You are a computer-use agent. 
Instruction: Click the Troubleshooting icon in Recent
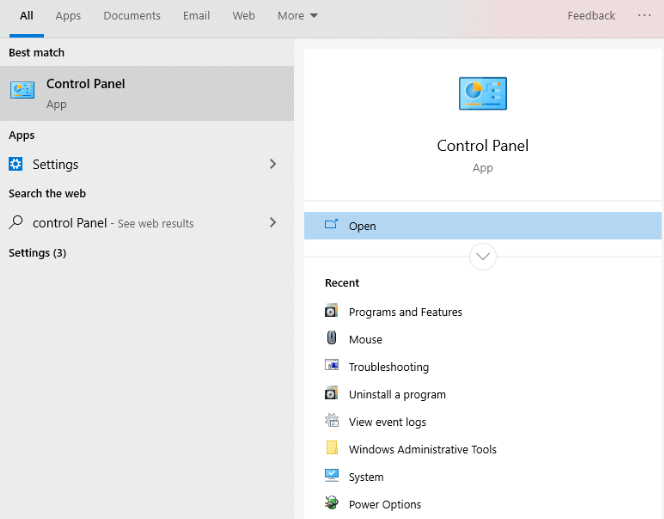pyautogui.click(x=332, y=367)
